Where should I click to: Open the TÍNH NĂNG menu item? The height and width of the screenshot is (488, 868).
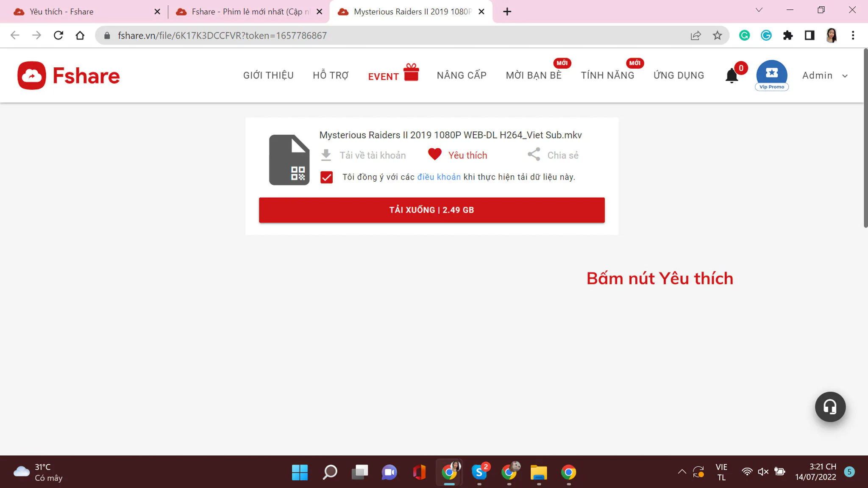607,75
